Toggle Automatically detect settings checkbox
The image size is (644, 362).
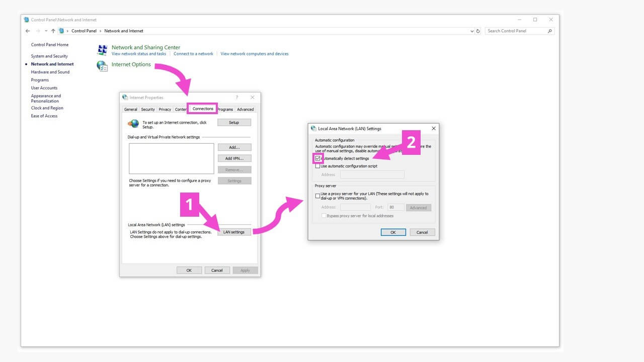[317, 158]
